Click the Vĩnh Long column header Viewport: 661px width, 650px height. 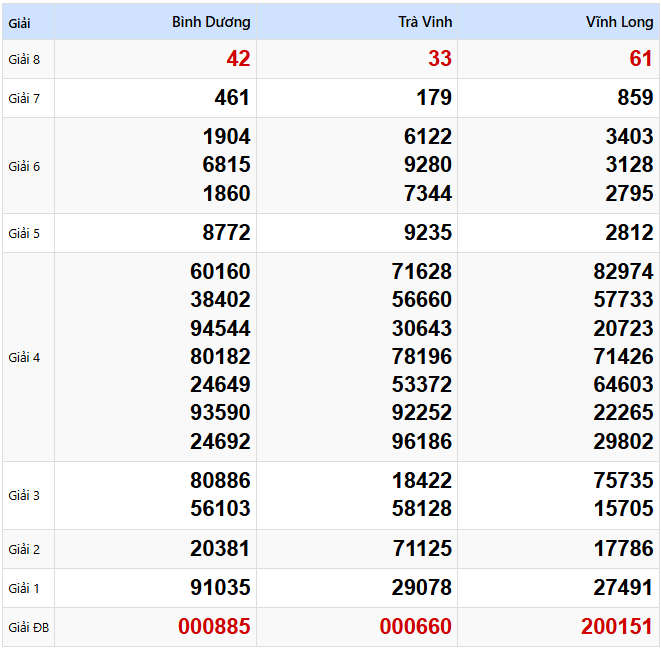coord(619,22)
